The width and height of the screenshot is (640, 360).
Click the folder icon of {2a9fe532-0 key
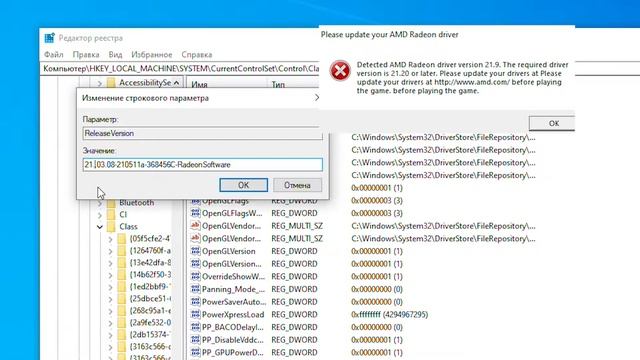coord(122,322)
